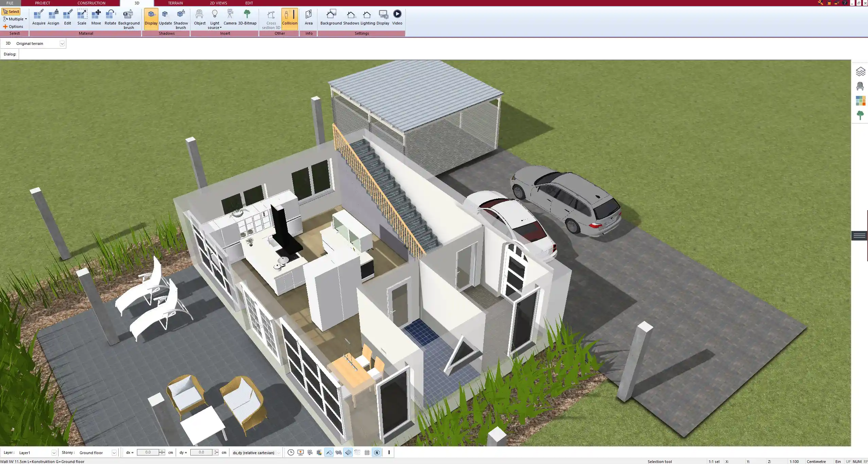Activate the Select tool

click(11, 12)
